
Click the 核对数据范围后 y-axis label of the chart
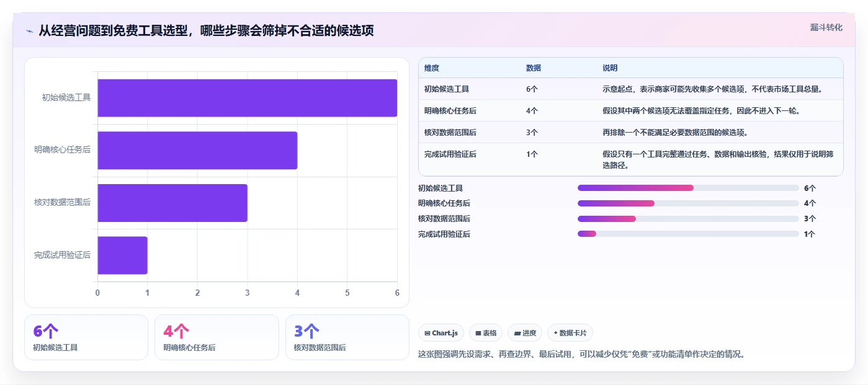(63, 202)
